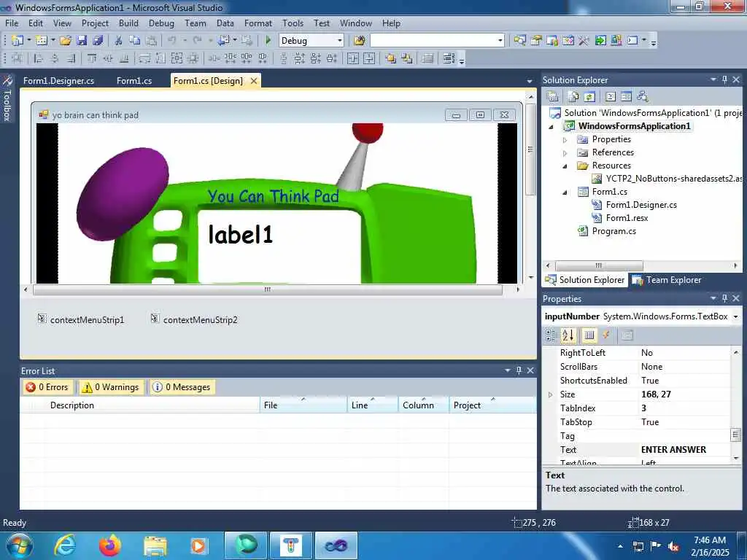Click the New Project toolbar icon
This screenshot has width=747, height=560.
[18, 41]
